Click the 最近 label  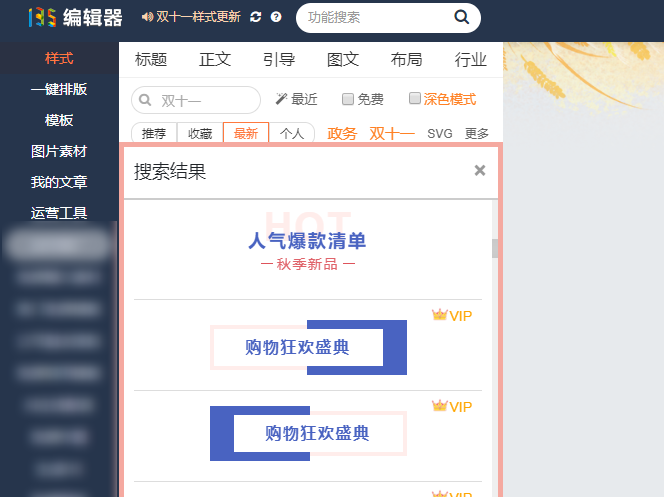(304, 99)
